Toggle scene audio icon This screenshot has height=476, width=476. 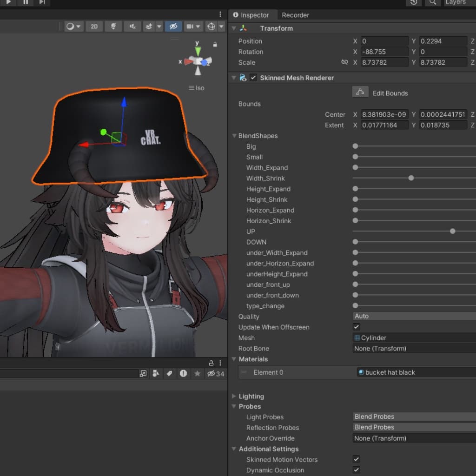(x=132, y=26)
